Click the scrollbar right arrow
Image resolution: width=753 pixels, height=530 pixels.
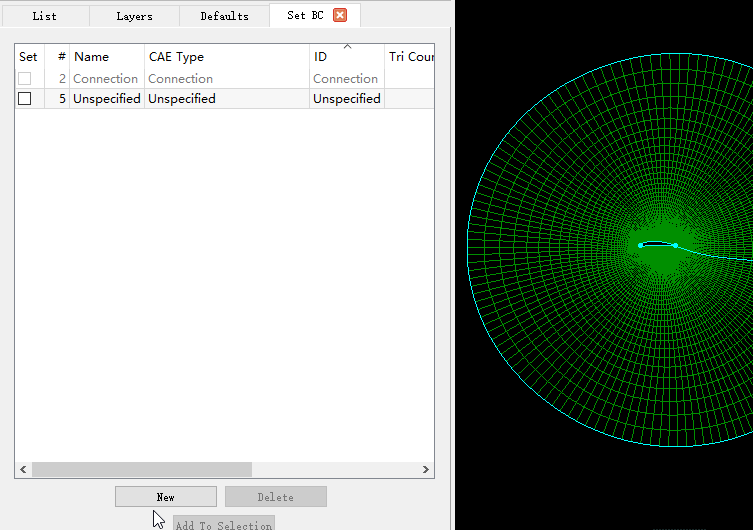[426, 470]
